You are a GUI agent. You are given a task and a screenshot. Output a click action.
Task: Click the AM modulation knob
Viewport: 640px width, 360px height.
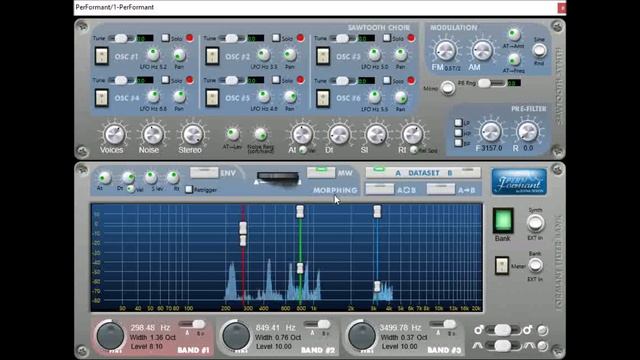[x=482, y=51]
